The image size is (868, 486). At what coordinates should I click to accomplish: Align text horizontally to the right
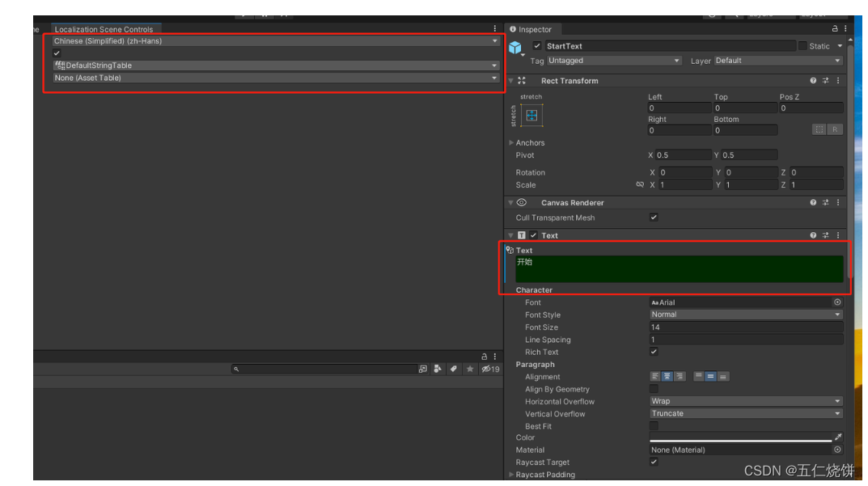pyautogui.click(x=680, y=376)
